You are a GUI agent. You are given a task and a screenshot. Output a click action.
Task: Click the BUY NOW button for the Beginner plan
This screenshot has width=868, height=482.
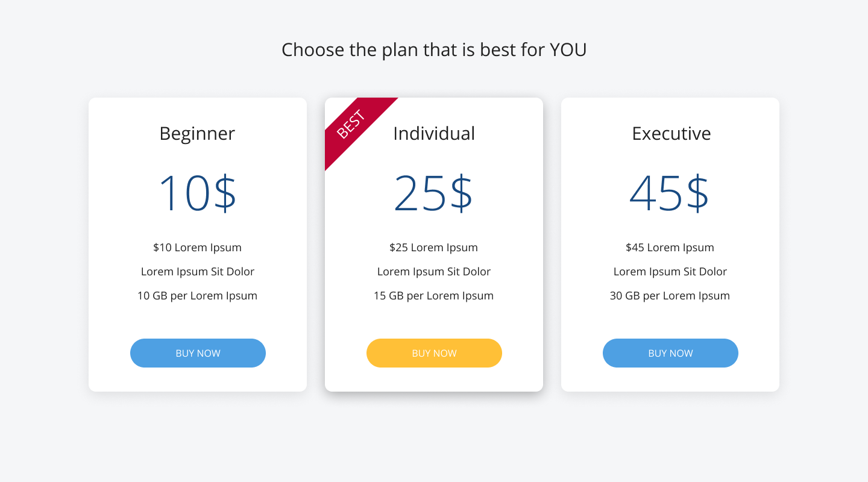[x=198, y=353]
